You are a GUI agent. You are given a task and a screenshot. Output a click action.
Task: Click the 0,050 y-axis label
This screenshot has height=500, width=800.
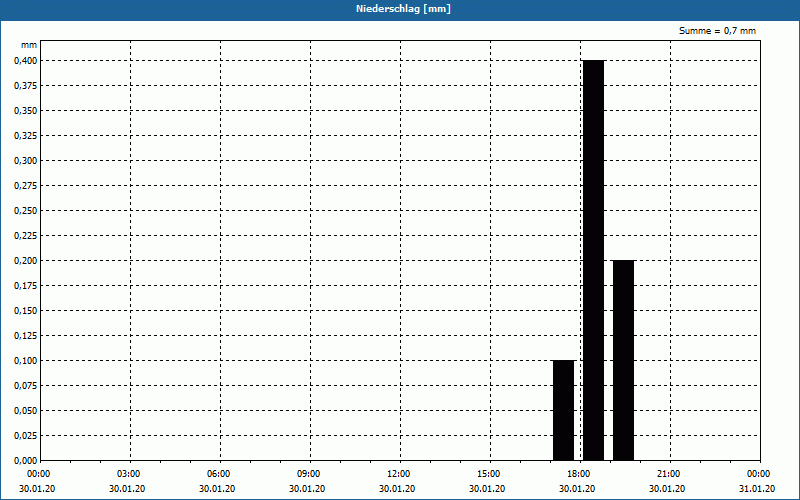(26, 411)
